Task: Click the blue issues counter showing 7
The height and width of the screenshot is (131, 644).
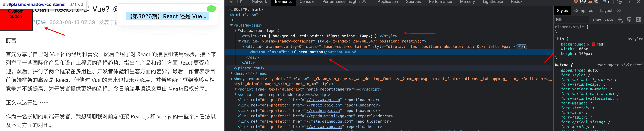Action: (x=606, y=2)
